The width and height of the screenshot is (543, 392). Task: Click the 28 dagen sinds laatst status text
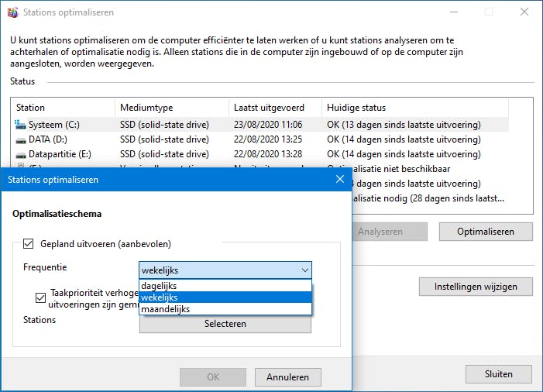pos(428,198)
